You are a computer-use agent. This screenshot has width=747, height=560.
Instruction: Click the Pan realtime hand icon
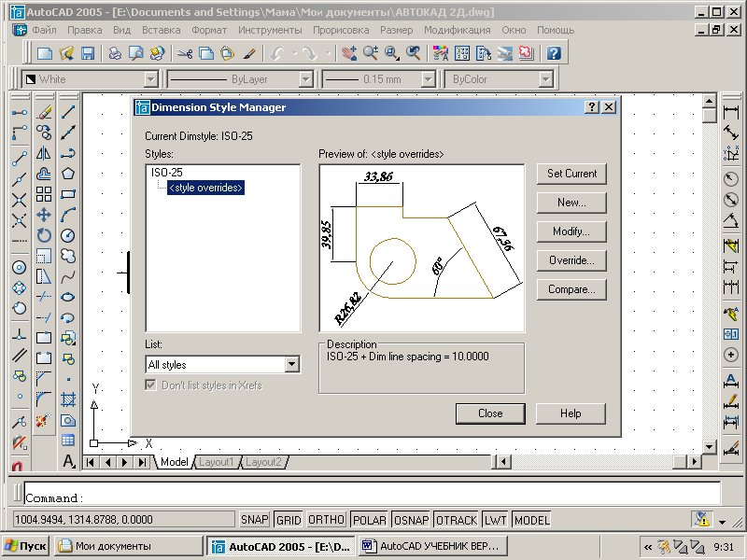(349, 53)
